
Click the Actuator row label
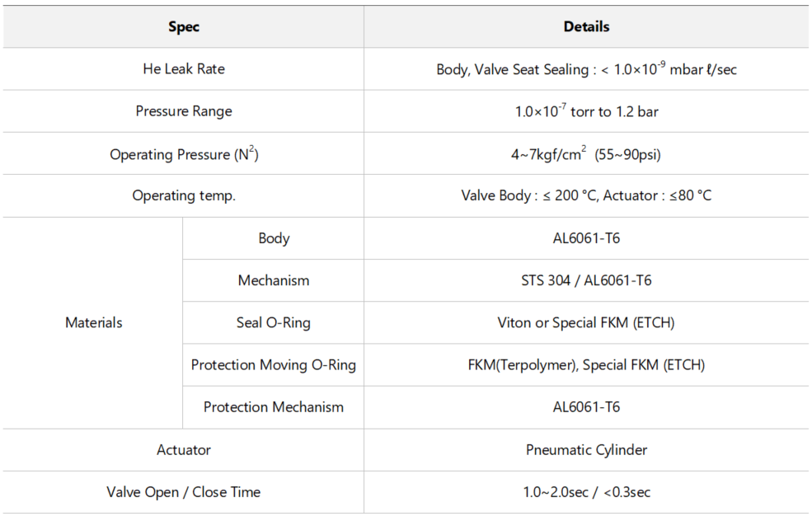[183, 449]
